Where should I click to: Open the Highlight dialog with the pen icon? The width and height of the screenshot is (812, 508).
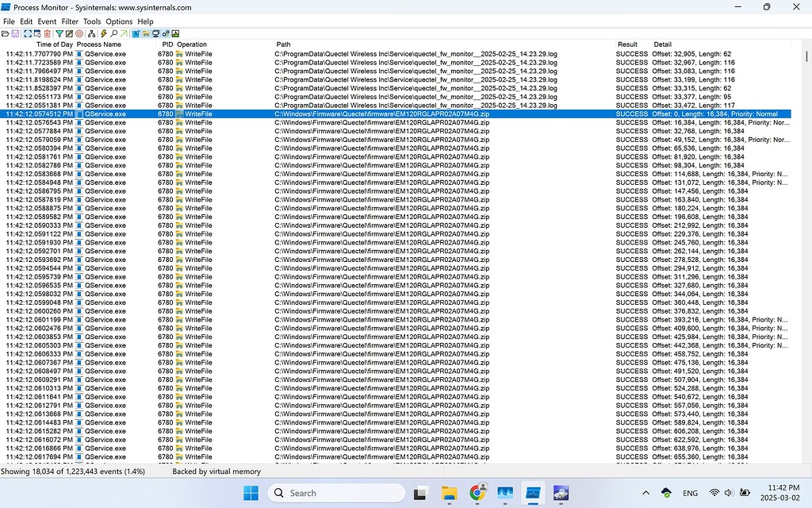(70, 33)
